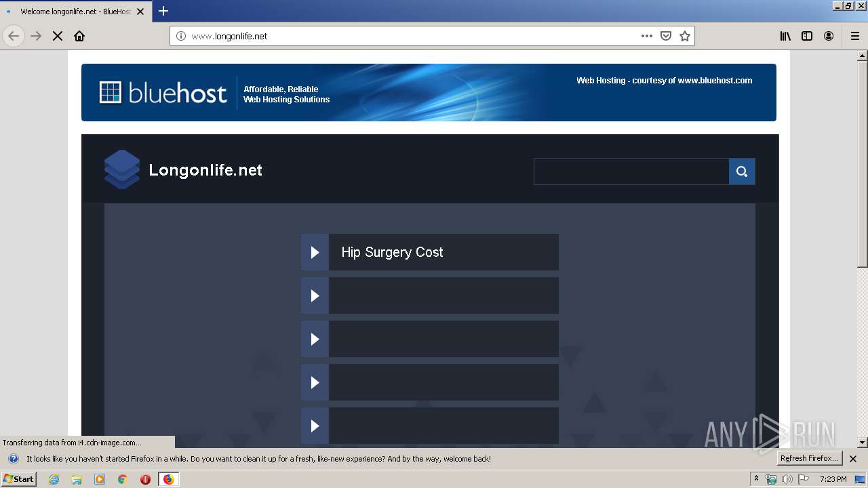
Task: Open Opera from the taskbar
Action: point(145,479)
